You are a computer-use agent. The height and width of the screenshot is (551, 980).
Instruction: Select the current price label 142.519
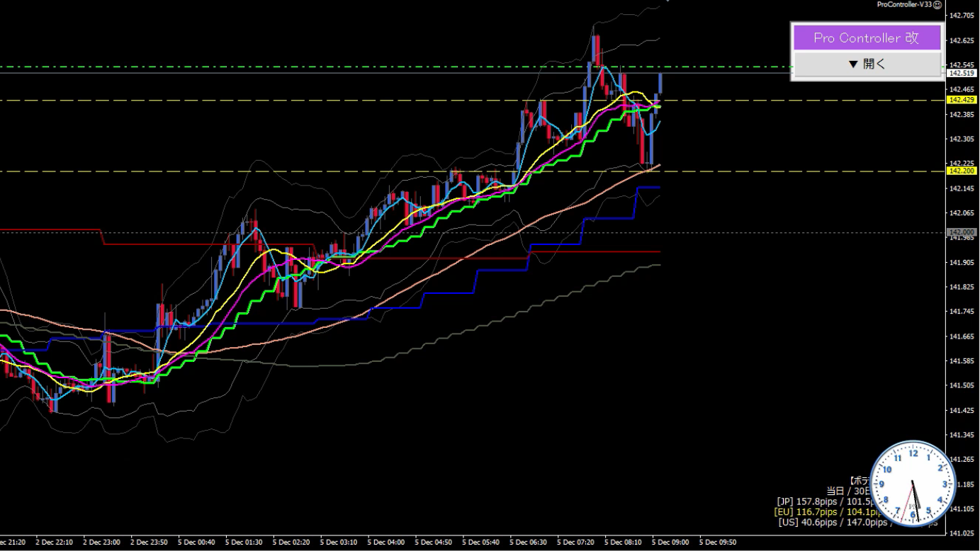tap(962, 73)
